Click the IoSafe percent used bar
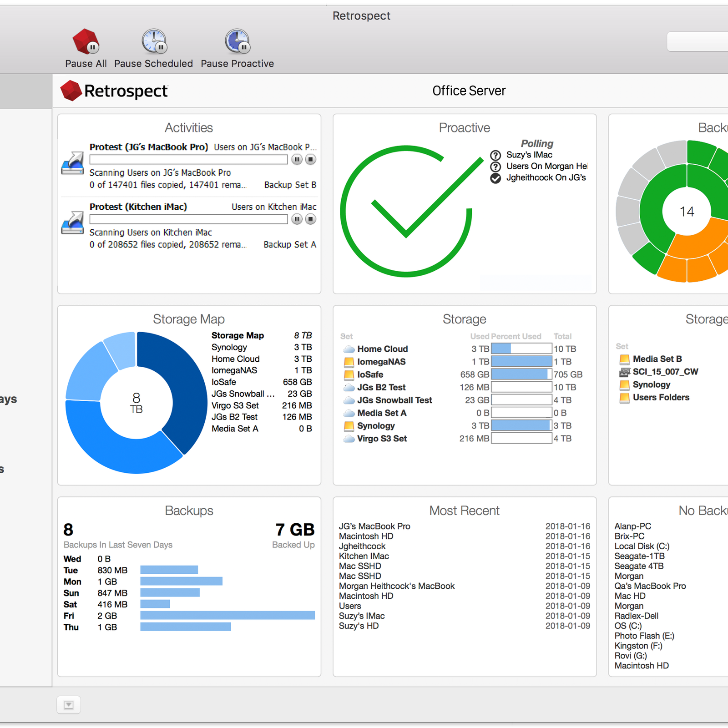This screenshot has height=728, width=728. pos(521,374)
